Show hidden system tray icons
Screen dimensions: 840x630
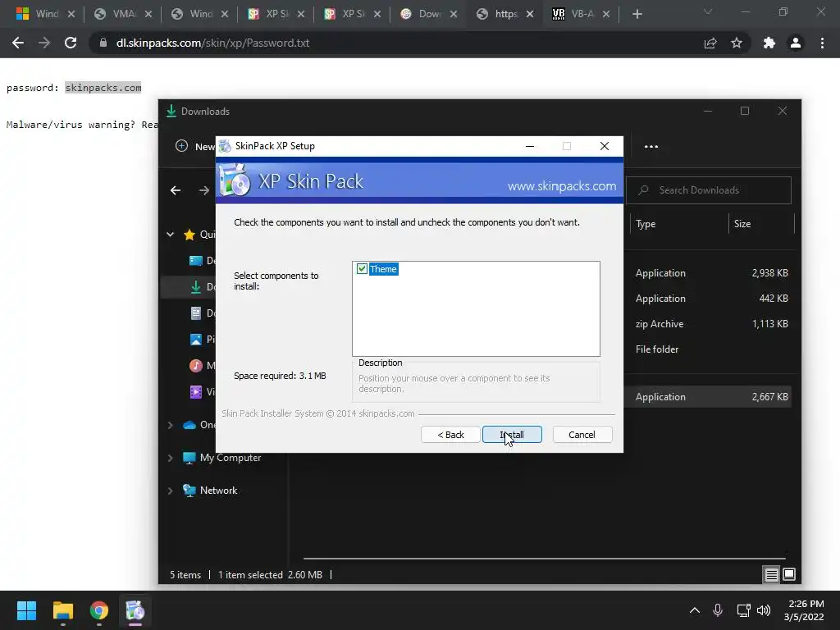(695, 610)
